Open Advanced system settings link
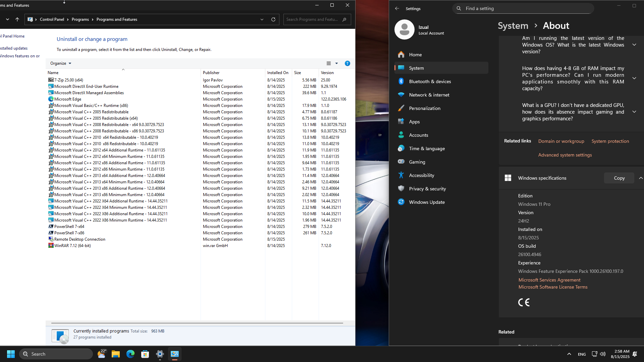The width and height of the screenshot is (644, 362). pyautogui.click(x=565, y=155)
